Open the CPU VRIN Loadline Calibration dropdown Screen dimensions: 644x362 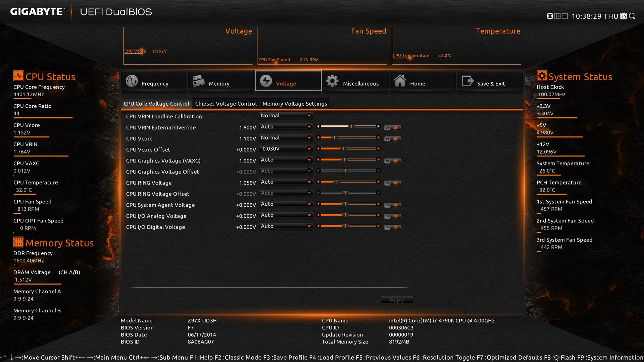click(x=286, y=115)
